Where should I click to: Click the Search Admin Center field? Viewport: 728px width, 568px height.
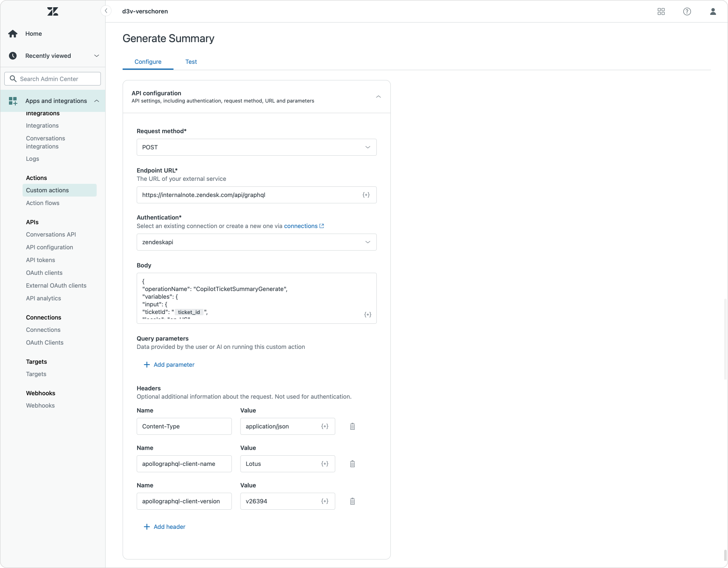pyautogui.click(x=53, y=79)
